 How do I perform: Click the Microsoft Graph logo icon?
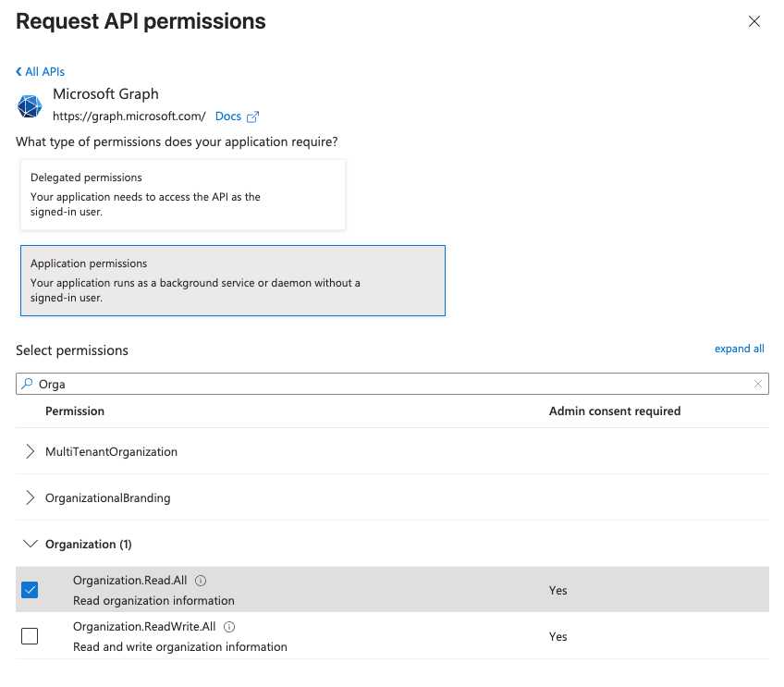point(30,105)
